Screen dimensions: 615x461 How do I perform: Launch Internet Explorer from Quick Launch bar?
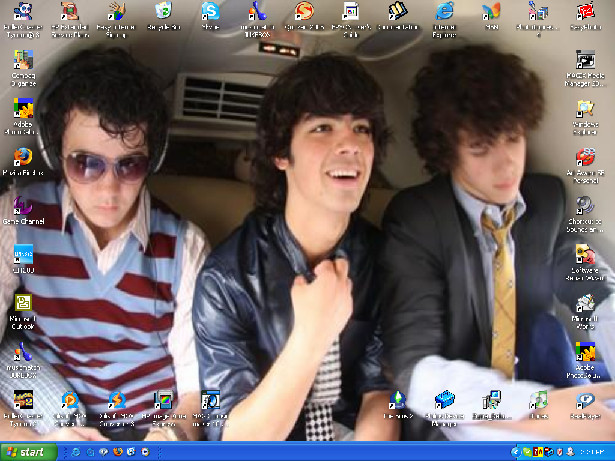(76, 452)
